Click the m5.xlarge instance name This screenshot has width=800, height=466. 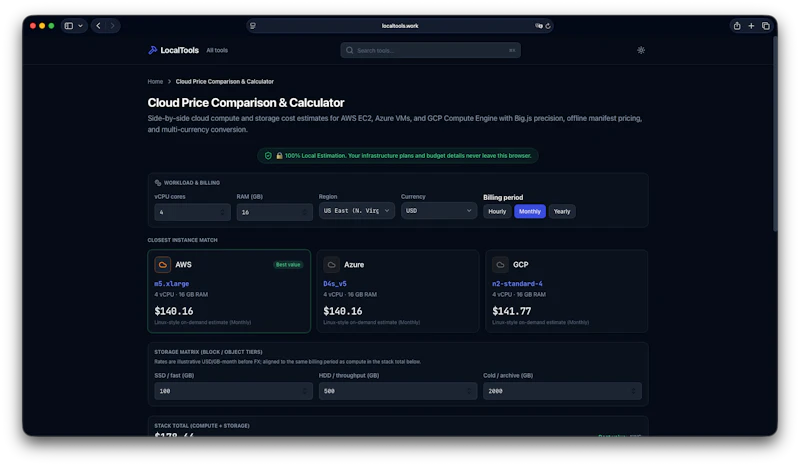coord(171,284)
